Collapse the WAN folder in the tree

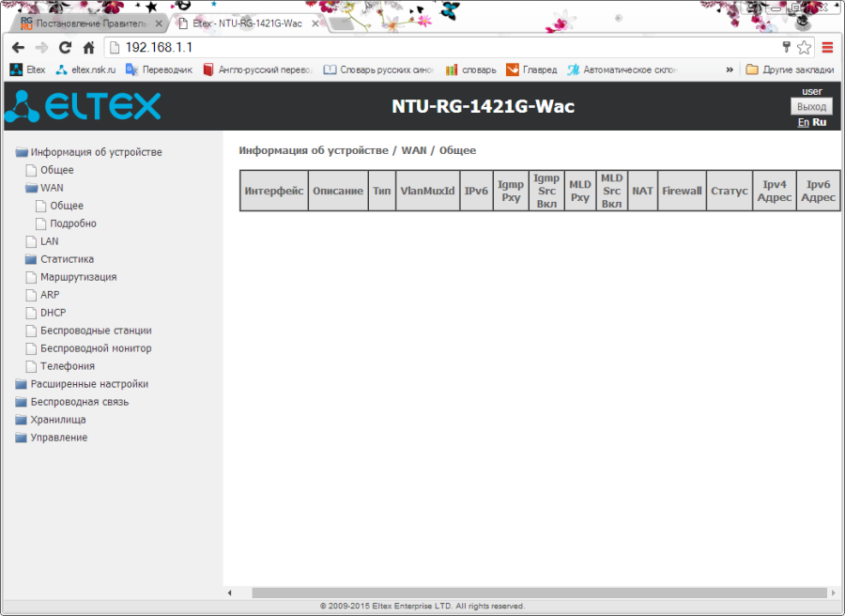pyautogui.click(x=45, y=188)
